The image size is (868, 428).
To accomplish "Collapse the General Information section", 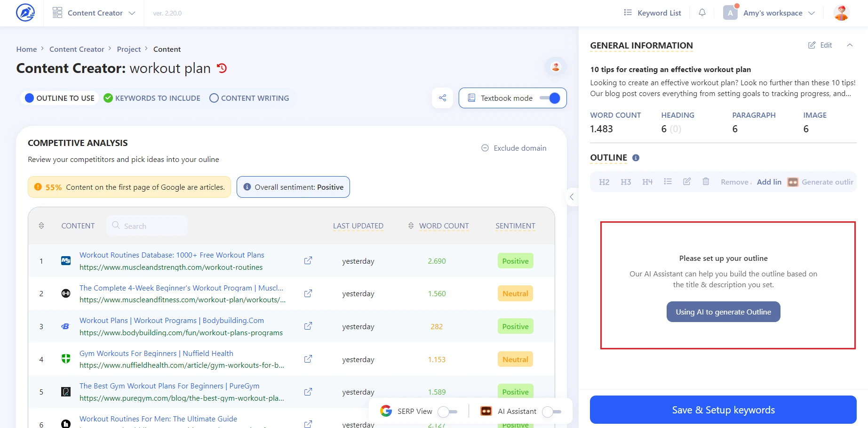I will click(x=850, y=45).
